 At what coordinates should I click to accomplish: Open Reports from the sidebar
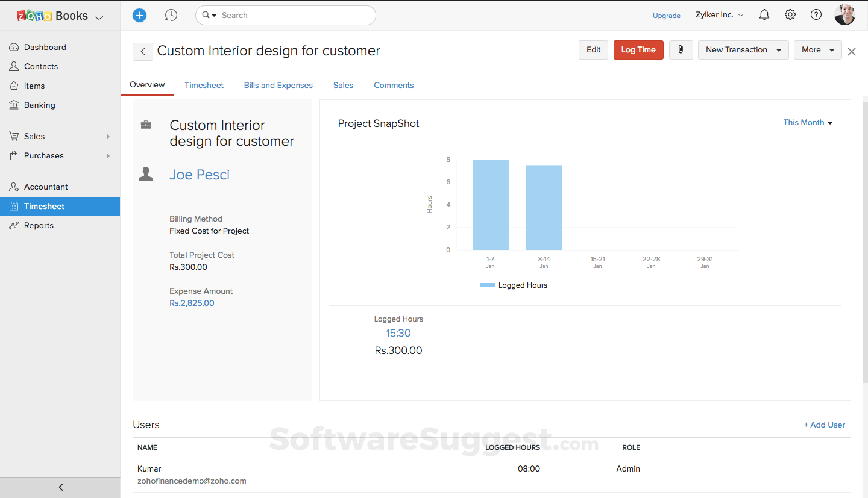[x=37, y=225]
